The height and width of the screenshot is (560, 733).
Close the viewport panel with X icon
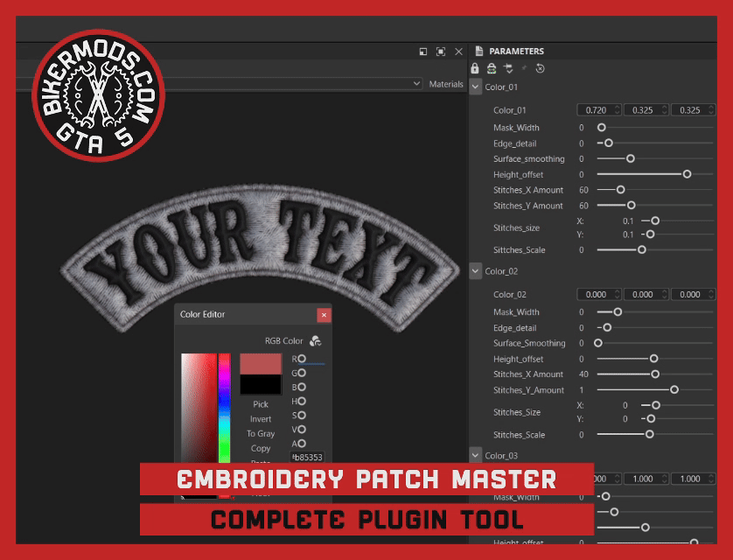coord(459,52)
